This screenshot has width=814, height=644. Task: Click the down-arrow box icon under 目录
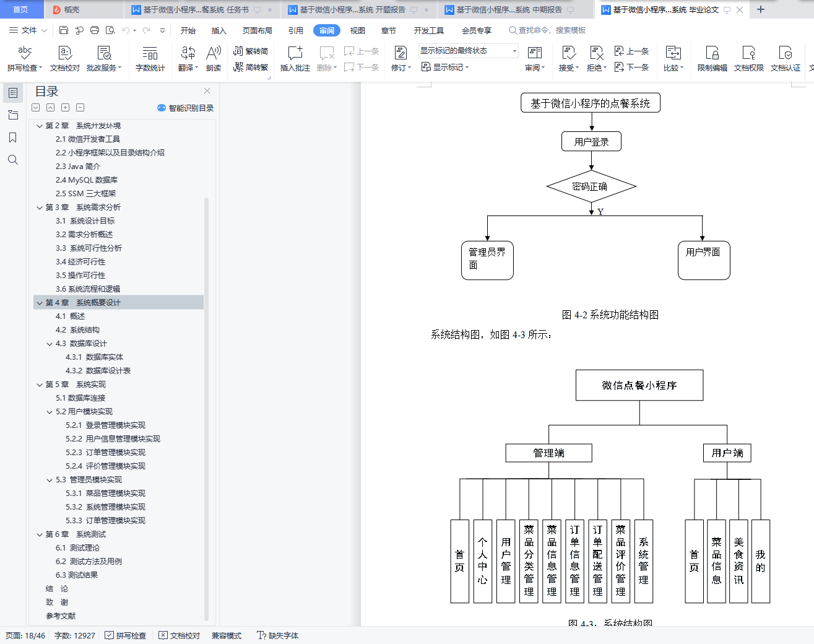coord(36,108)
